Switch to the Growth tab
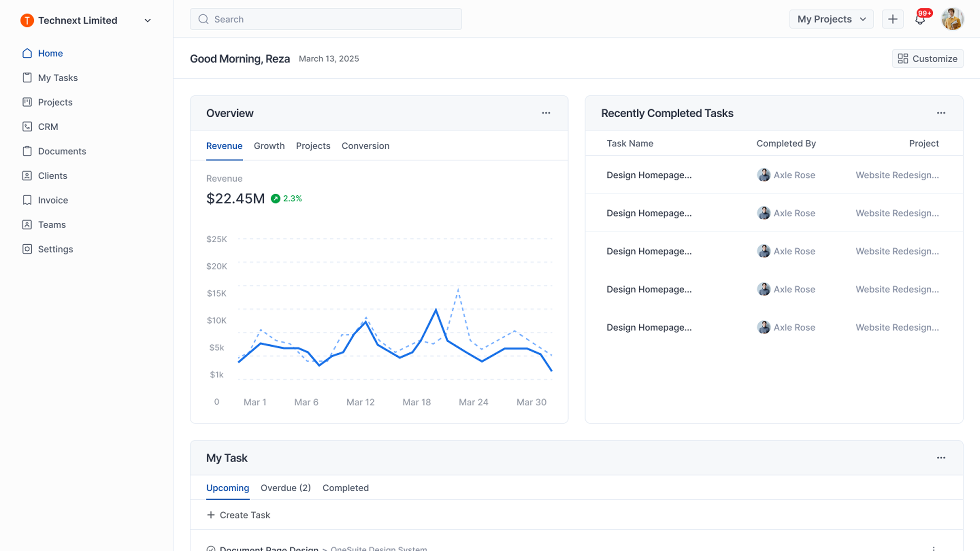Image resolution: width=980 pixels, height=551 pixels. [x=269, y=146]
